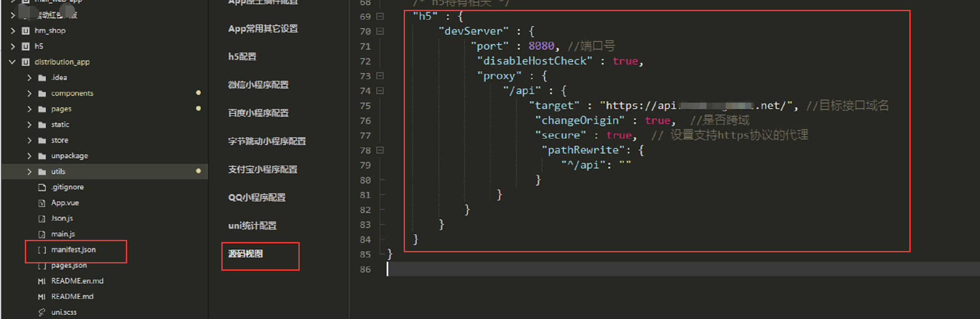The width and height of the screenshot is (980, 319).
Task: Open the QQ小程序配置 section
Action: [x=257, y=198]
